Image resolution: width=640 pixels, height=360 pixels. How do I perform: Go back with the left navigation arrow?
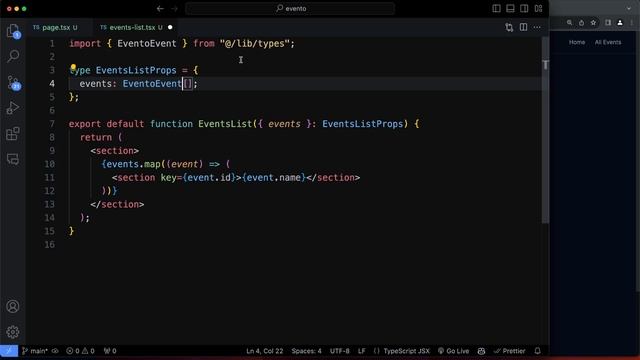(x=160, y=9)
